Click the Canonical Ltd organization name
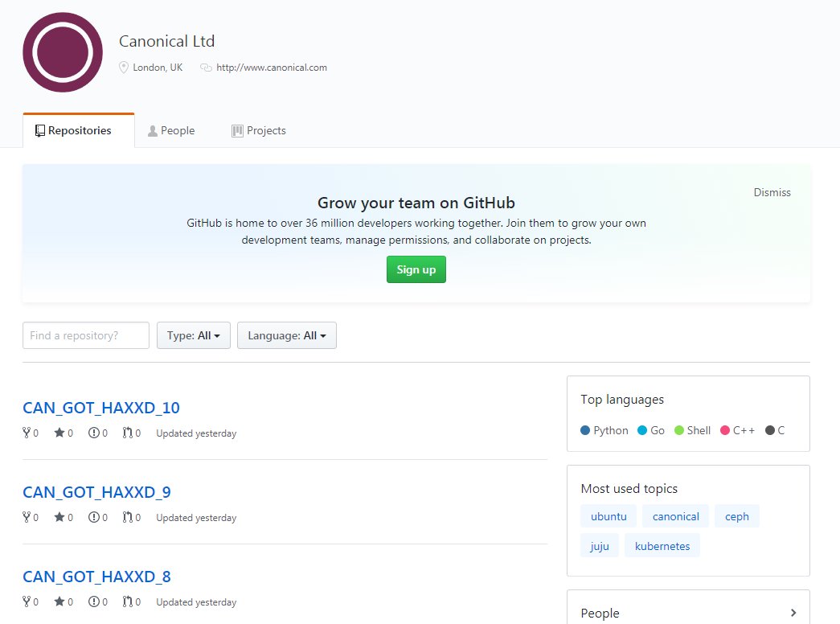Viewport: 840px width, 624px height. tap(166, 41)
